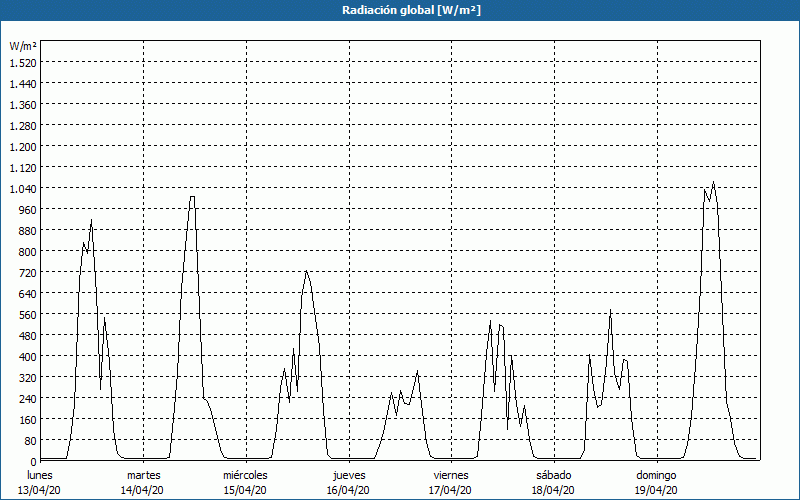
Task: Click the 'viernes' day label
Action: pyautogui.click(x=451, y=475)
